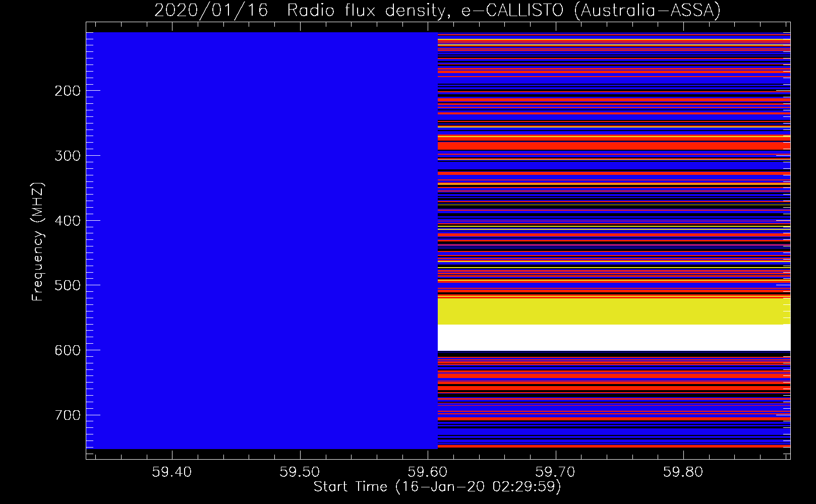The image size is (816, 504).
Task: Click the solid blue region of the spectrogram
Action: [x=262, y=240]
